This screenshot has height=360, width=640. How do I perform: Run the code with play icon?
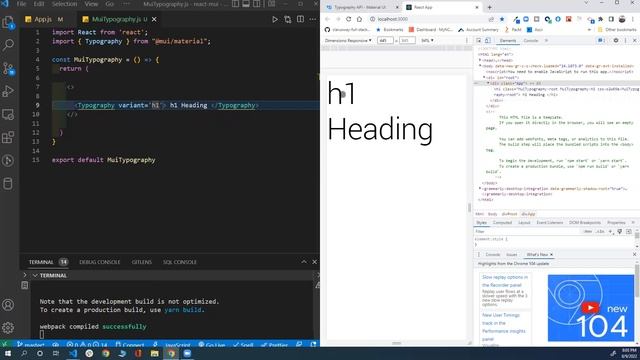[x=275, y=19]
